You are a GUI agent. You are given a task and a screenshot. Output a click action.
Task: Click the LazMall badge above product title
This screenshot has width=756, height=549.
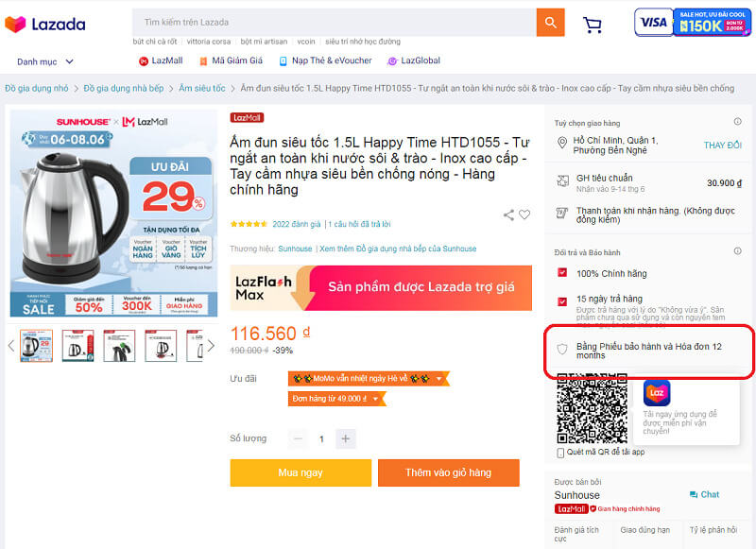pyautogui.click(x=247, y=117)
